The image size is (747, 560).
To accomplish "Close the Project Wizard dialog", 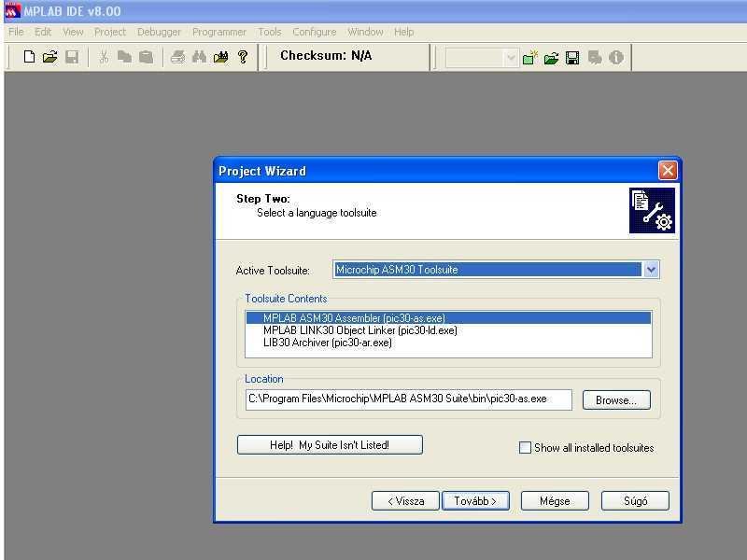I will (x=668, y=170).
